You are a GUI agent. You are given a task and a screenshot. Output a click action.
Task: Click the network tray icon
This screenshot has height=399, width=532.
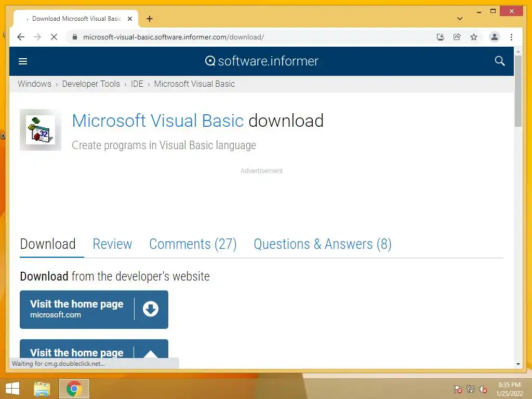[471, 389]
